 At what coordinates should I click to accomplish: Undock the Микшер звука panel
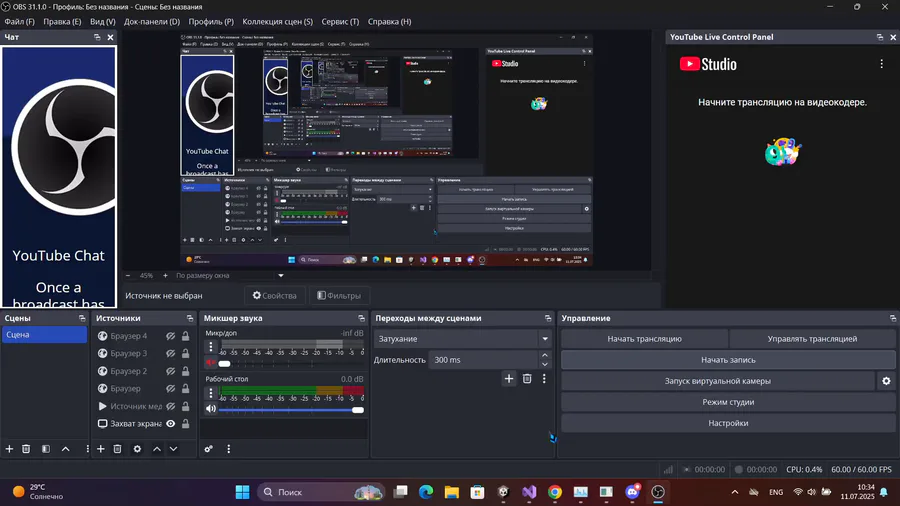pyautogui.click(x=361, y=318)
